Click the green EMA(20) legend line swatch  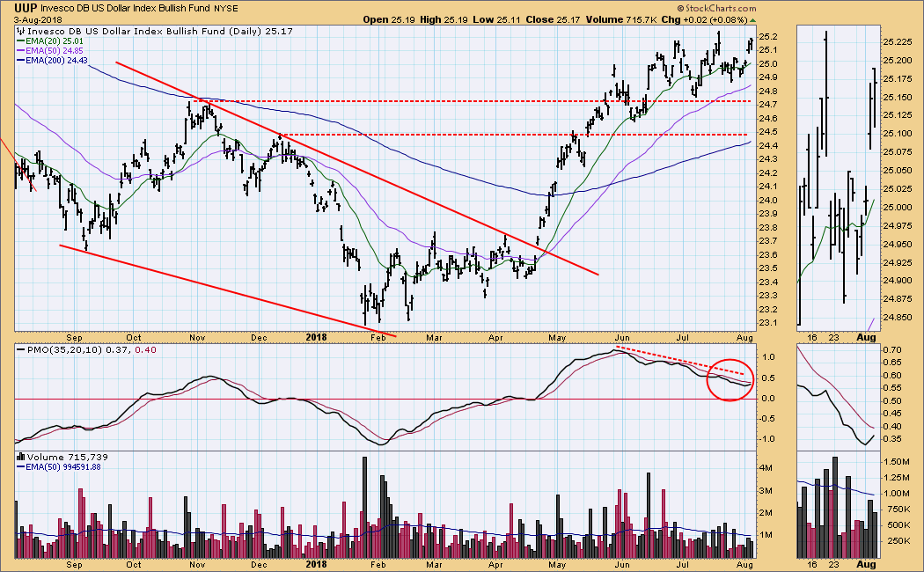[21, 41]
